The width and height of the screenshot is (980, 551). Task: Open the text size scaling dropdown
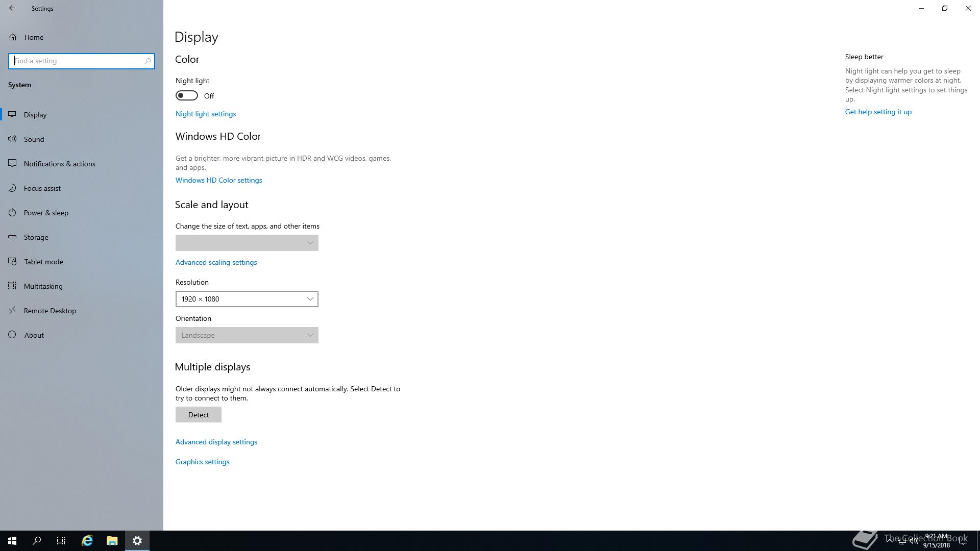[247, 243]
